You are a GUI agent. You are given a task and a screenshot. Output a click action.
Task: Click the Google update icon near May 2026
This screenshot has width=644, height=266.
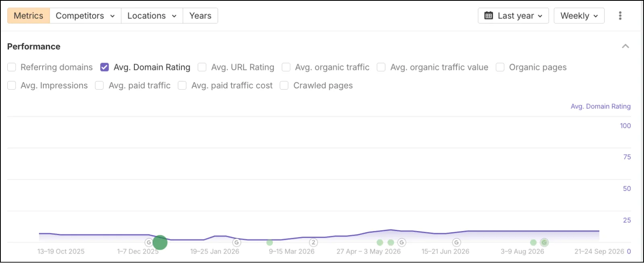coord(402,242)
